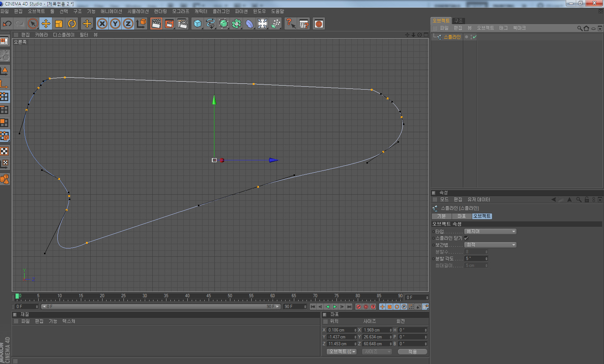Viewport: 604px width, 364px height.
Task: Click the home icon in object manager
Action: tap(586, 28)
